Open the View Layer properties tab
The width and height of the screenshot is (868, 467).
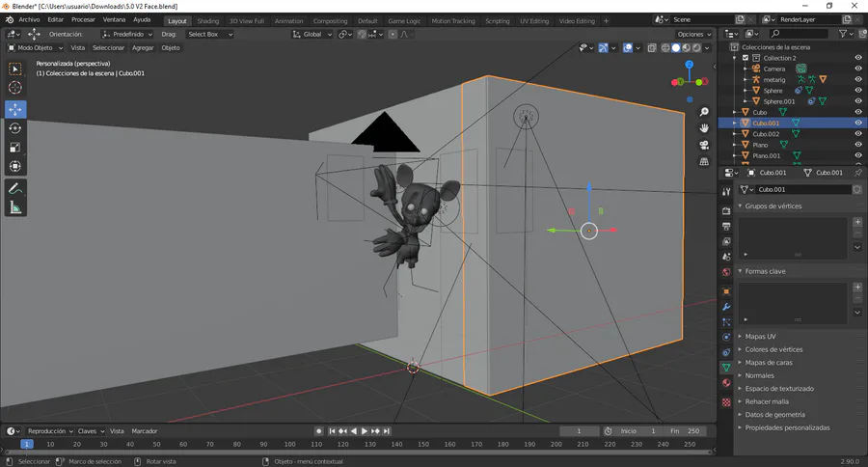tap(726, 241)
